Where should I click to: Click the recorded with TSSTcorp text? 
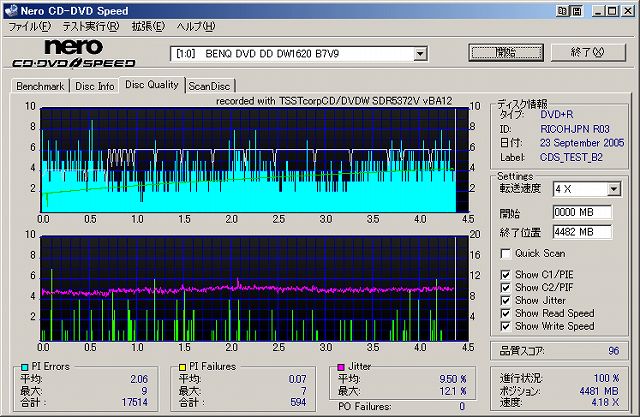coord(334,101)
